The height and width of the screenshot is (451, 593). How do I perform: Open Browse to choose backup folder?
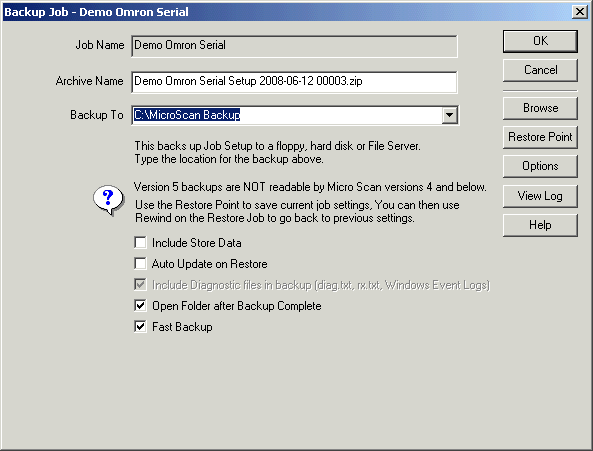(x=540, y=108)
